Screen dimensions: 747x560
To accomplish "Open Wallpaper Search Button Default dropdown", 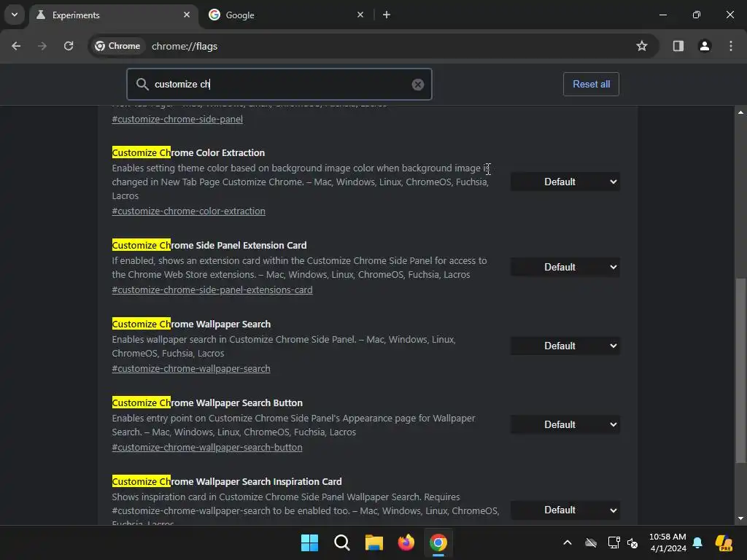I will (565, 425).
